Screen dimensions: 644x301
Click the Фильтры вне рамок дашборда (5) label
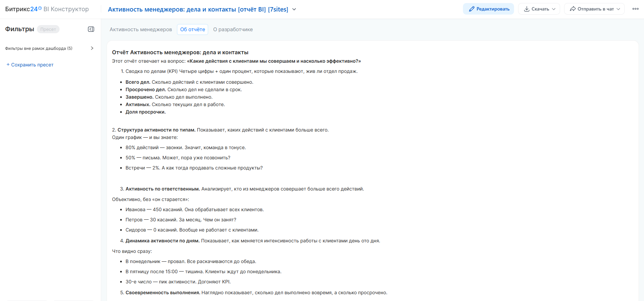[x=39, y=48]
